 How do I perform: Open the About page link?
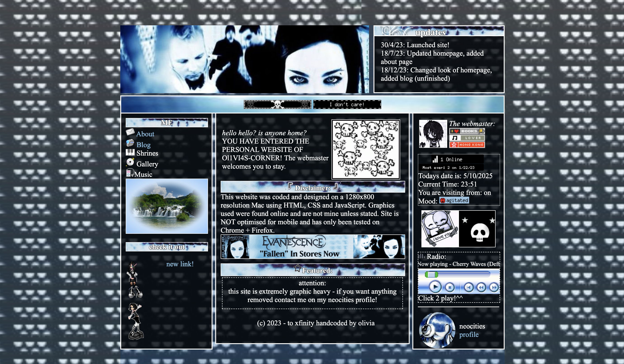[145, 134]
